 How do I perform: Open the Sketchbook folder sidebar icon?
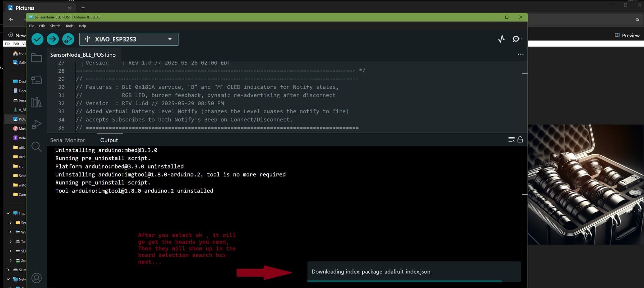click(x=37, y=58)
